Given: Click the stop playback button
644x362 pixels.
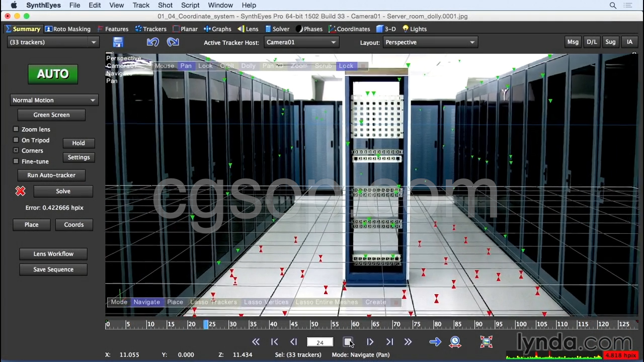Looking at the screenshot, I should tap(348, 342).
